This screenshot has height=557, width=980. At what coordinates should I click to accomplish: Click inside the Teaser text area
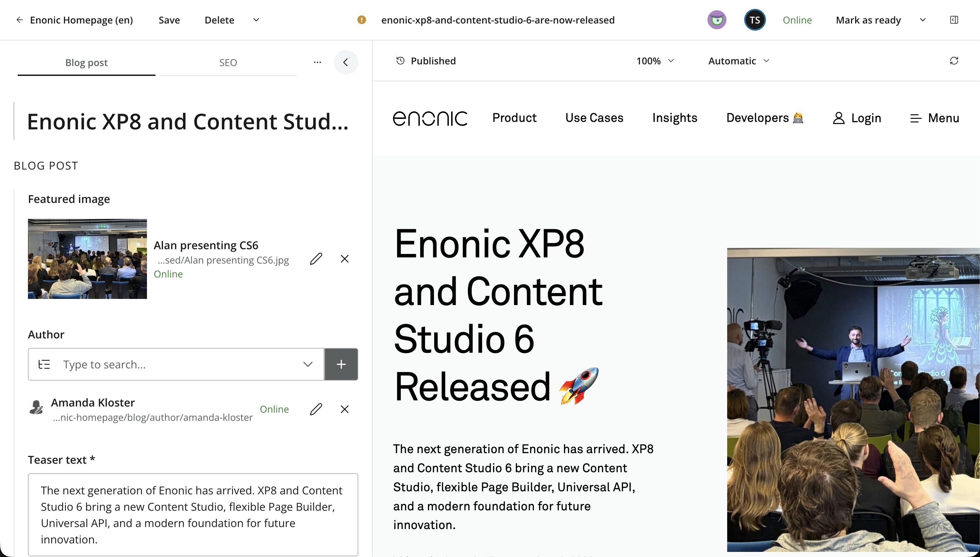(x=193, y=514)
